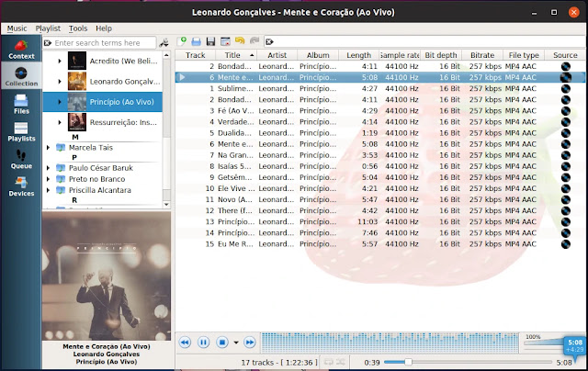
Task: Redo playlist change grey arrow
Action: point(254,40)
